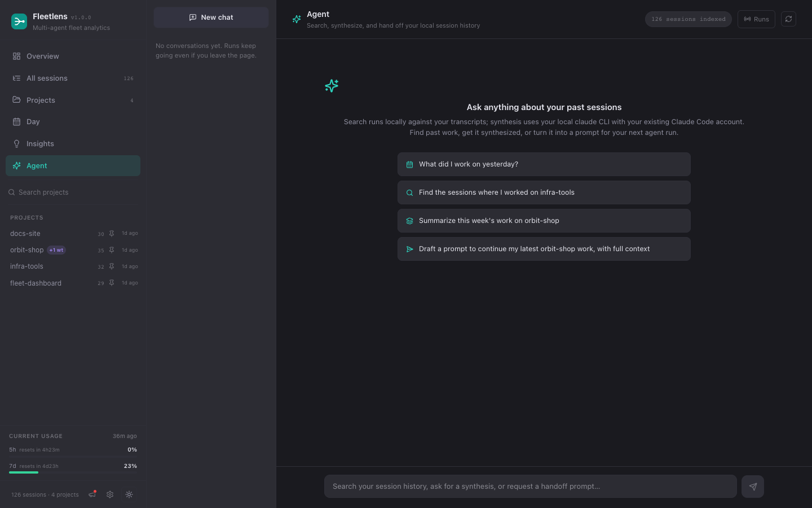
Task: Click the 5h usage progress bar
Action: (73, 456)
